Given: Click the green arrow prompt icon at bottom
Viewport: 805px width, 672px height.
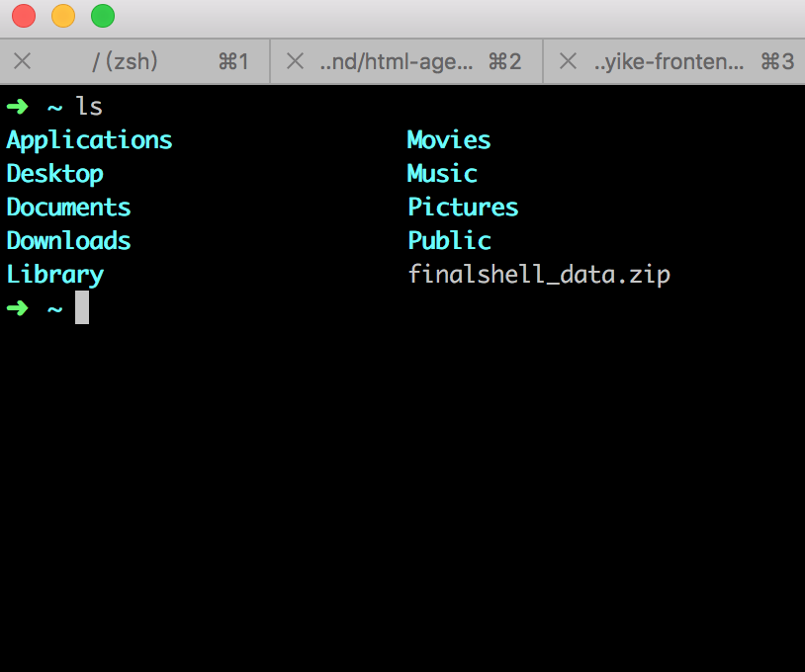Looking at the screenshot, I should 18,307.
